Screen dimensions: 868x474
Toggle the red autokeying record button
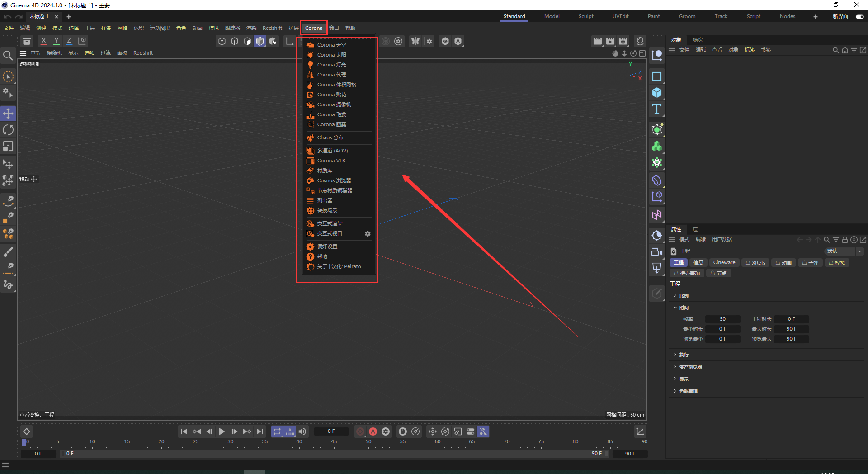373,431
